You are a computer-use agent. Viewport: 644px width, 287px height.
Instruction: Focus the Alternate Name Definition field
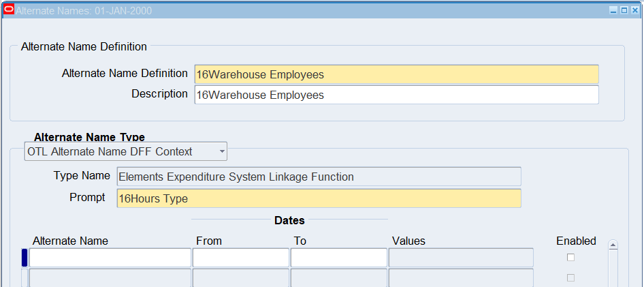(396, 74)
